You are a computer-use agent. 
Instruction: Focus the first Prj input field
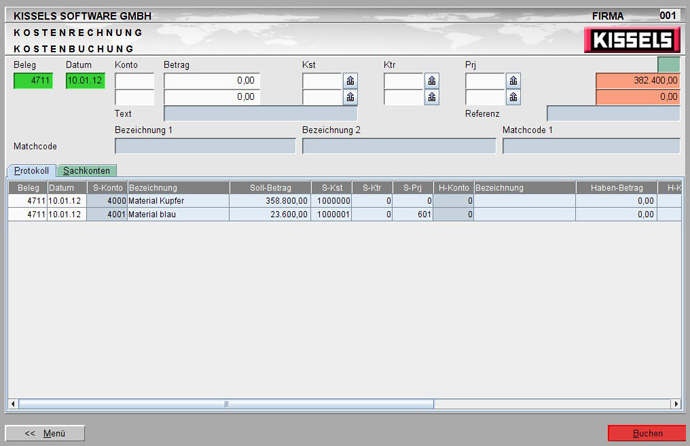point(485,81)
